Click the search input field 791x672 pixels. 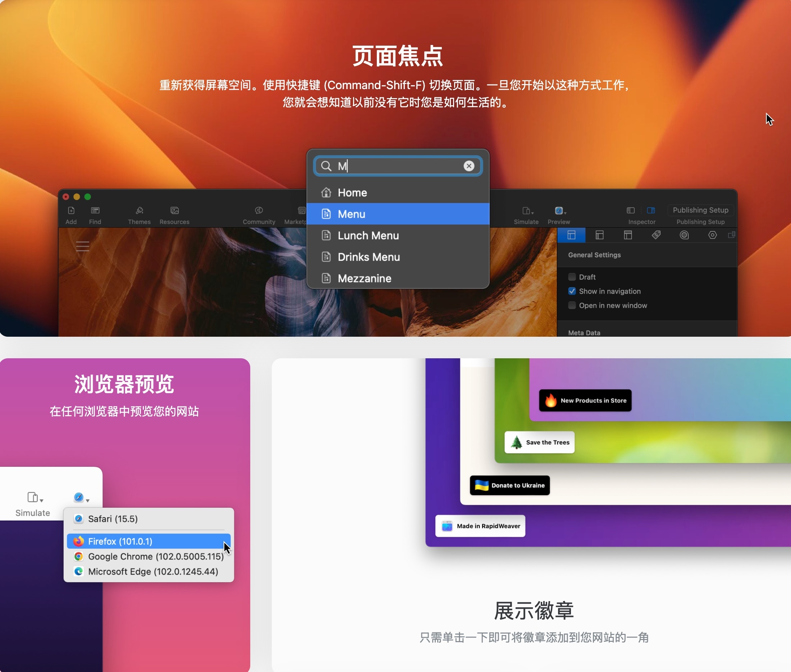(398, 166)
